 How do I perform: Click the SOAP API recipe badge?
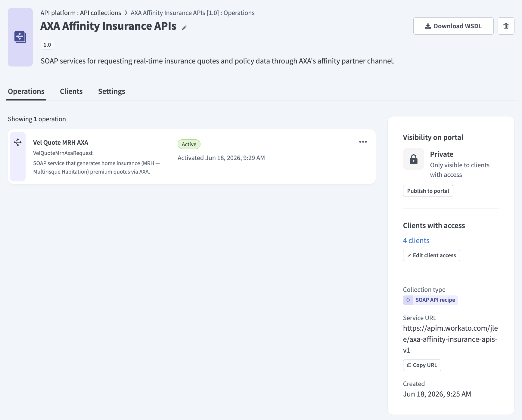(430, 300)
